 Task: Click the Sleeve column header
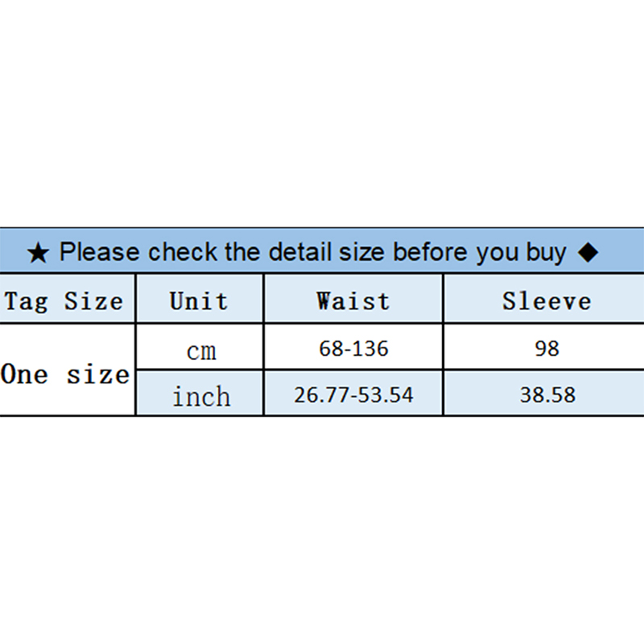point(547,301)
